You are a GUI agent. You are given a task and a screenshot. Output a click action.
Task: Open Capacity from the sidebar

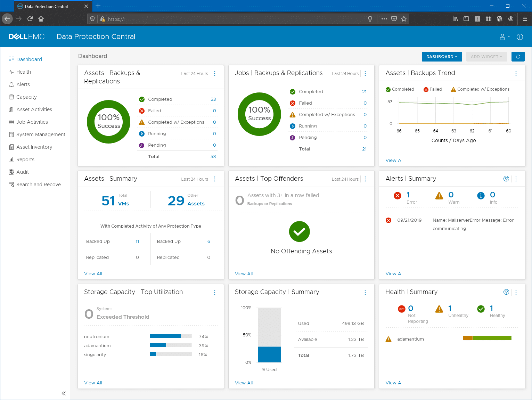click(x=26, y=97)
